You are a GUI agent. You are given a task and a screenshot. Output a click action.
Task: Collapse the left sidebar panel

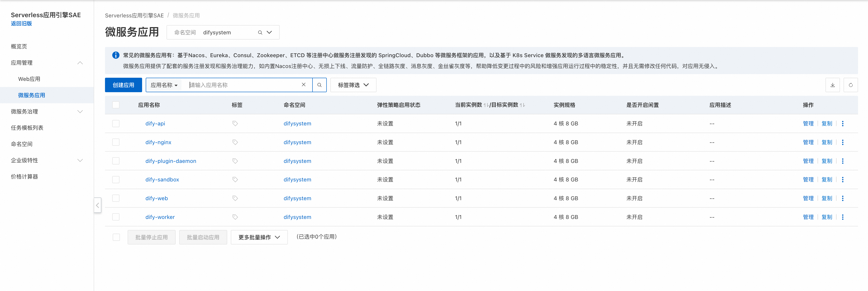(x=97, y=205)
